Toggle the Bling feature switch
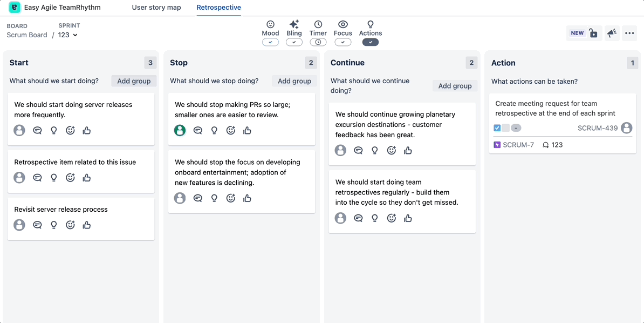 click(294, 42)
